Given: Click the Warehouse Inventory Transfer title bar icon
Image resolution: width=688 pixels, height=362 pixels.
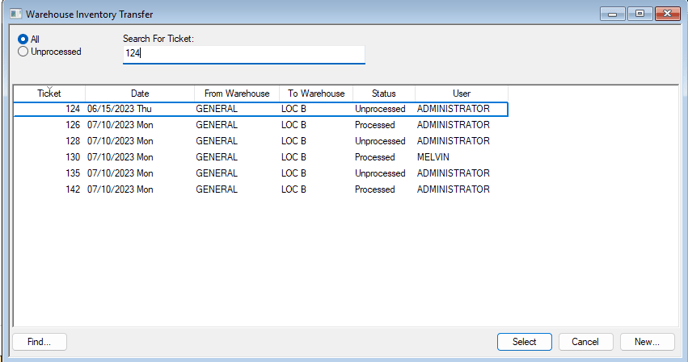Looking at the screenshot, I should point(16,14).
